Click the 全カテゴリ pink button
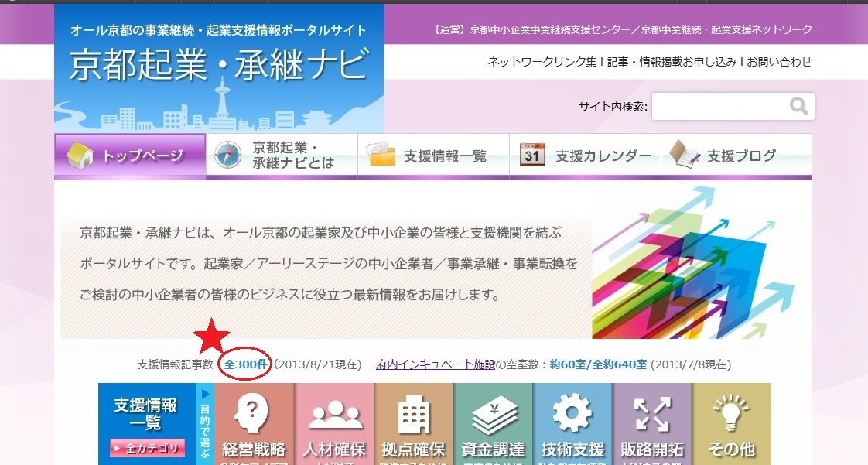Image resolution: width=868 pixels, height=465 pixels. click(x=148, y=448)
